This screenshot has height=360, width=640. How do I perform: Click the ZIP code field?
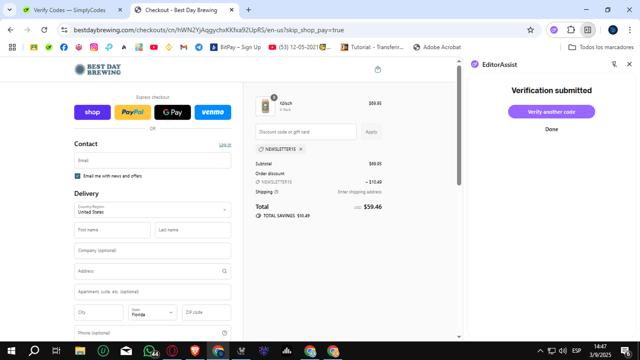pos(207,312)
